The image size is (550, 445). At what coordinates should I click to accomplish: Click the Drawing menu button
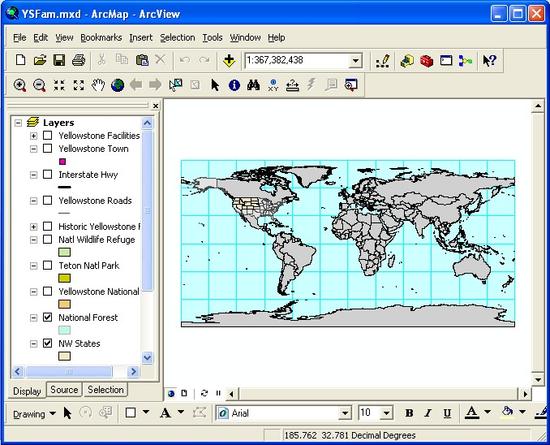point(34,414)
